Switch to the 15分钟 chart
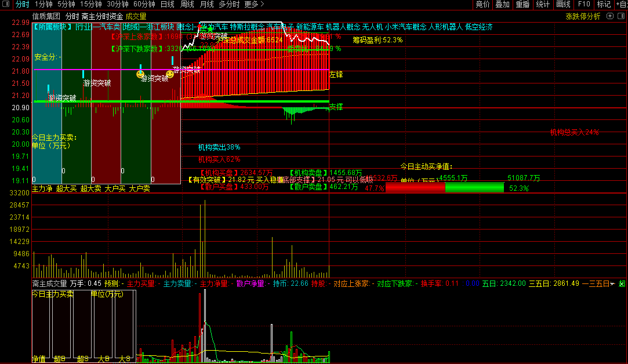628x364 pixels. coord(91,5)
